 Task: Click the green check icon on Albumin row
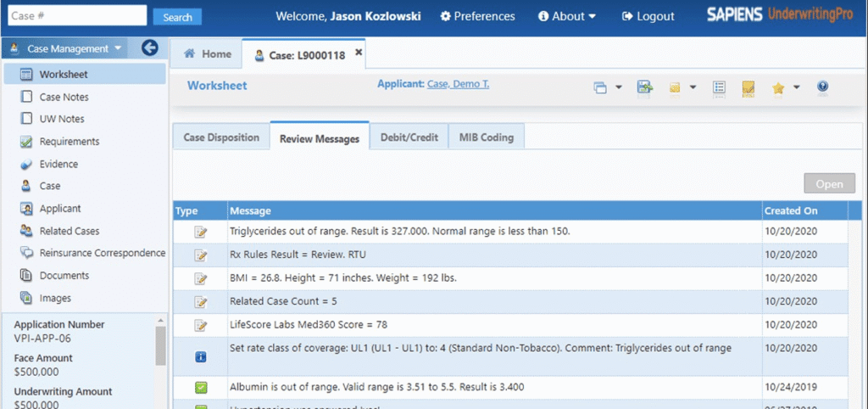[x=201, y=388]
